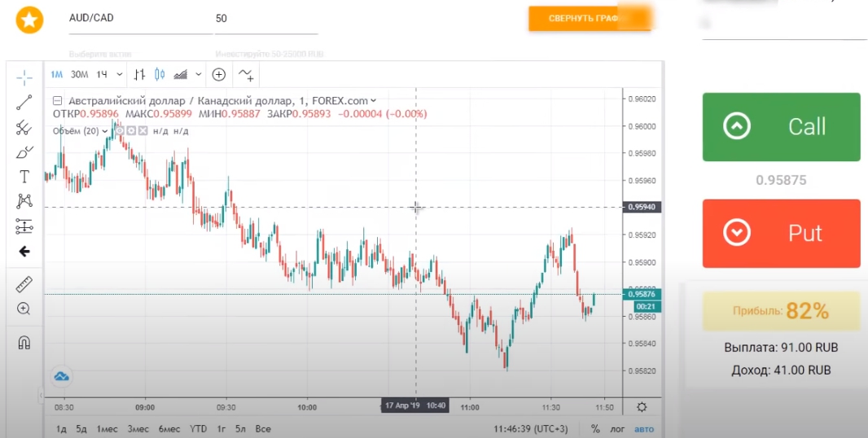Screen dimensions: 868x438
Task: Click the cloud publish icon on the chart
Action: [61, 377]
